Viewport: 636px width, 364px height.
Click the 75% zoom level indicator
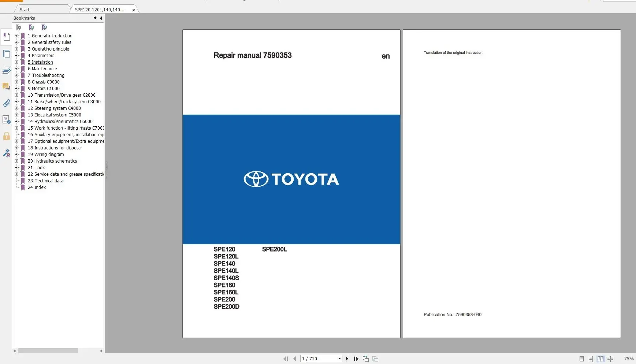[629, 359]
